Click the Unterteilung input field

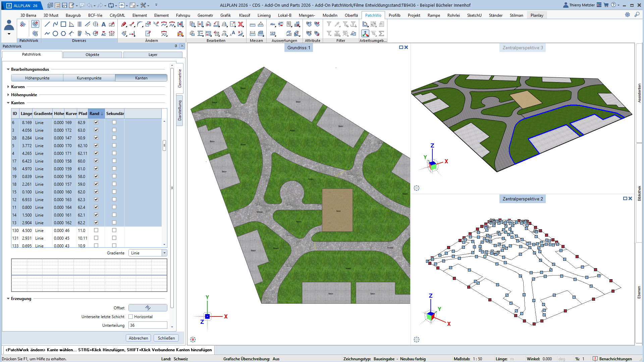[148, 325]
